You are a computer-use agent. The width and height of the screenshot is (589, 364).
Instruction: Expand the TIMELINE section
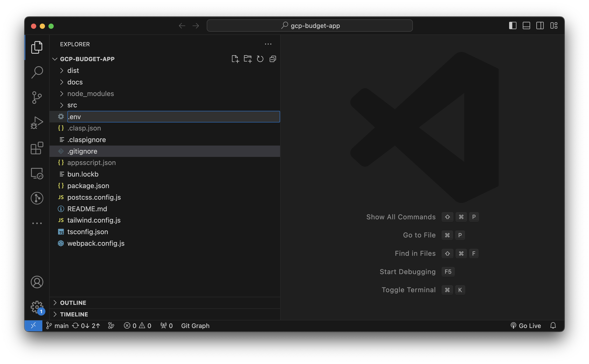[74, 314]
